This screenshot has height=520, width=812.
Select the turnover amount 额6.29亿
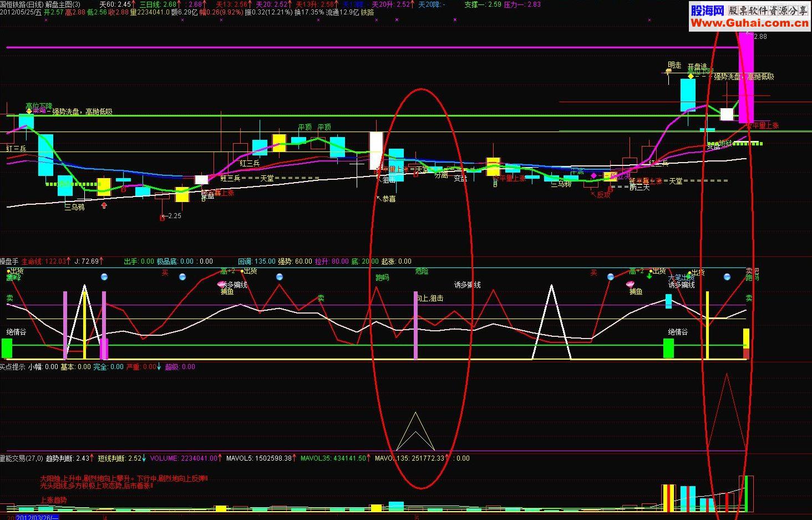click(184, 12)
